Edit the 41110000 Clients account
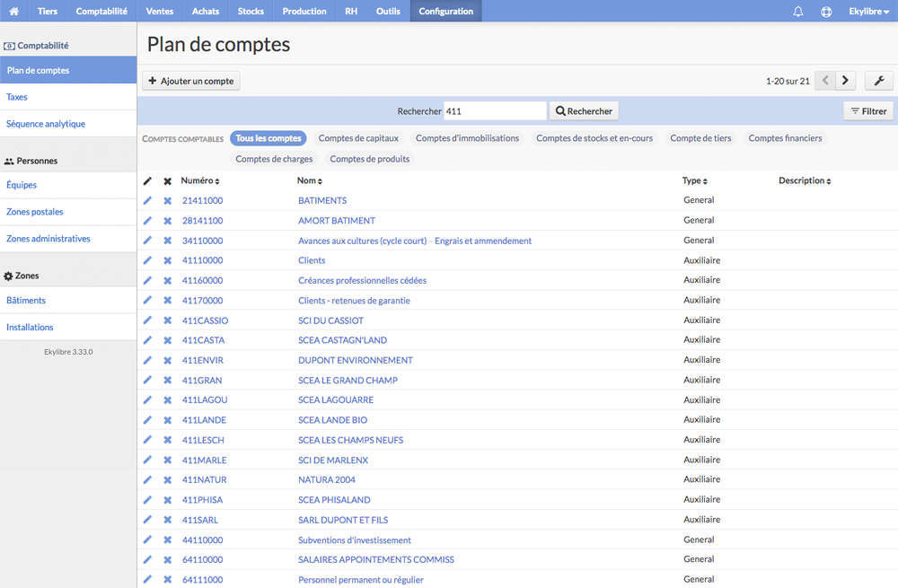The image size is (898, 588). tap(147, 260)
